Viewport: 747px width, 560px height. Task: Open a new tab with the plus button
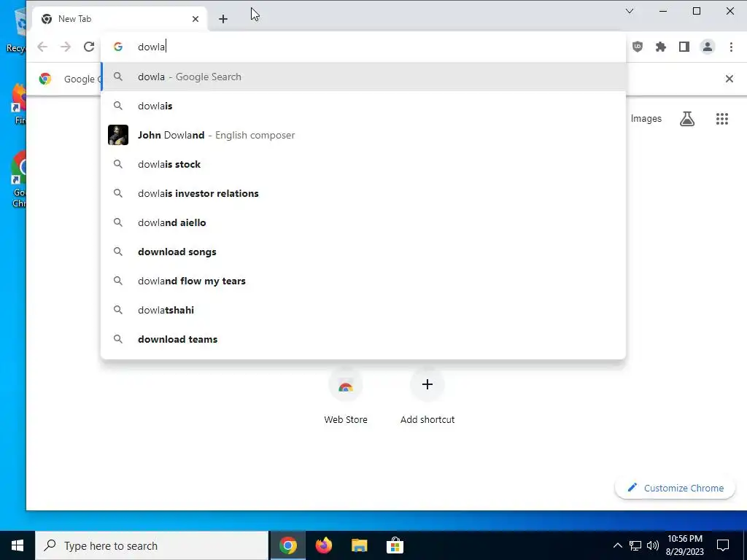click(x=223, y=19)
